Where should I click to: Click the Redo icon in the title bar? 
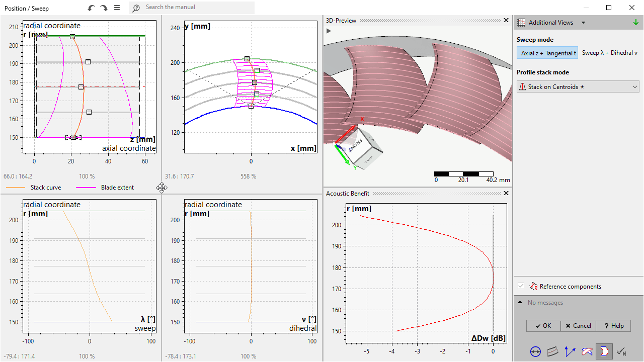104,8
